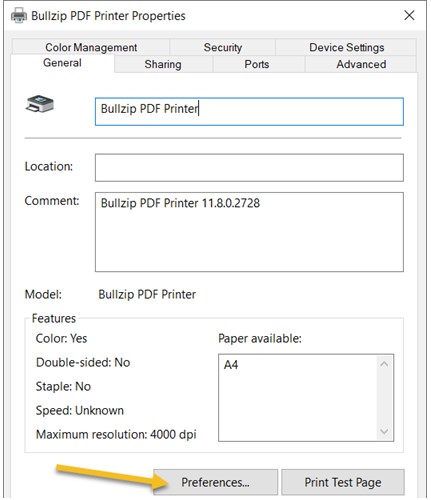Click the Preferences button
431x500 pixels.
tap(215, 482)
